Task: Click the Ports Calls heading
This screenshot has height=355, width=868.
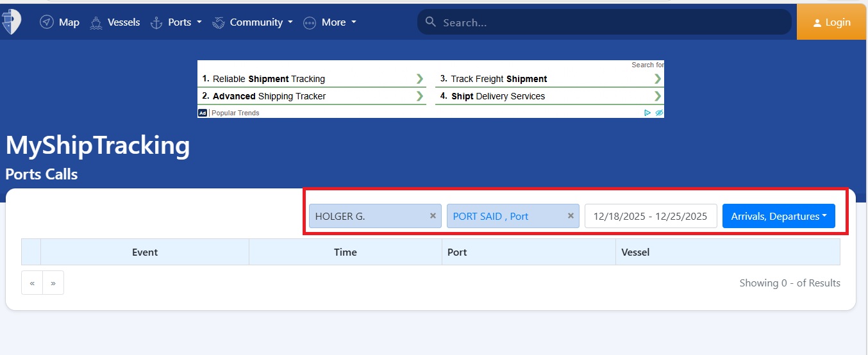Action: (x=42, y=174)
